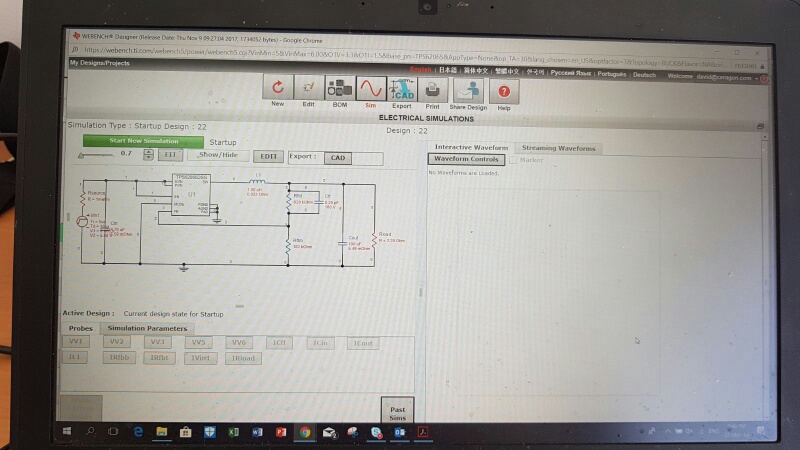The width and height of the screenshot is (800, 450).
Task: Click the panel restore icon below the Welcome bar
Action: coord(760,126)
